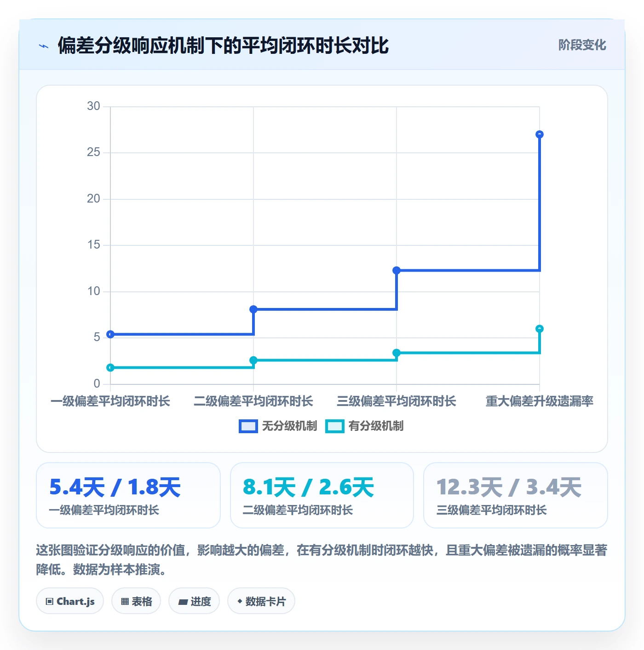
Task: Click the blue data point at 二级偏差平均闭环时长
Action: (x=253, y=309)
